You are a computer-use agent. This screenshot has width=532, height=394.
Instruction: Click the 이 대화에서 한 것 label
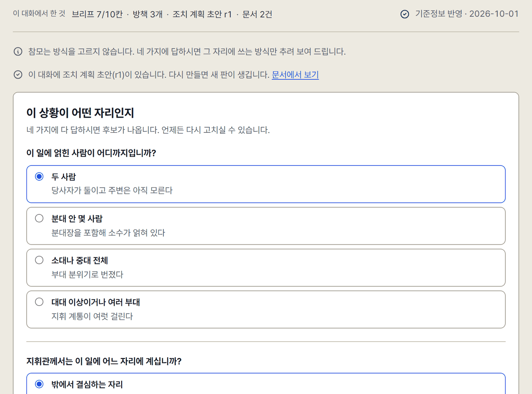coord(39,14)
